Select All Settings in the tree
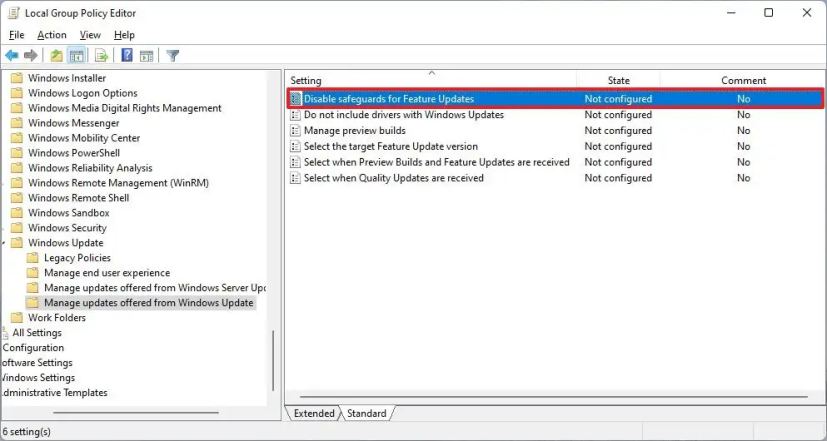The height and width of the screenshot is (441, 827). pos(37,333)
